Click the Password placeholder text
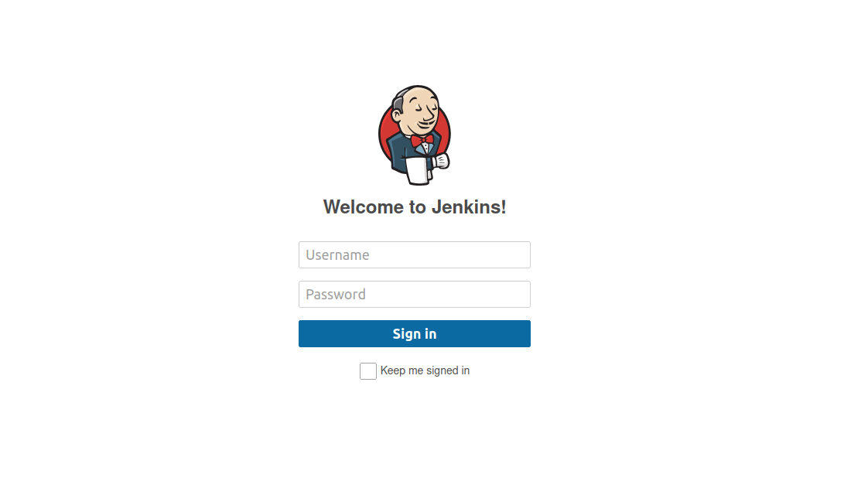Screen dimensions: 868x488 click(x=336, y=295)
